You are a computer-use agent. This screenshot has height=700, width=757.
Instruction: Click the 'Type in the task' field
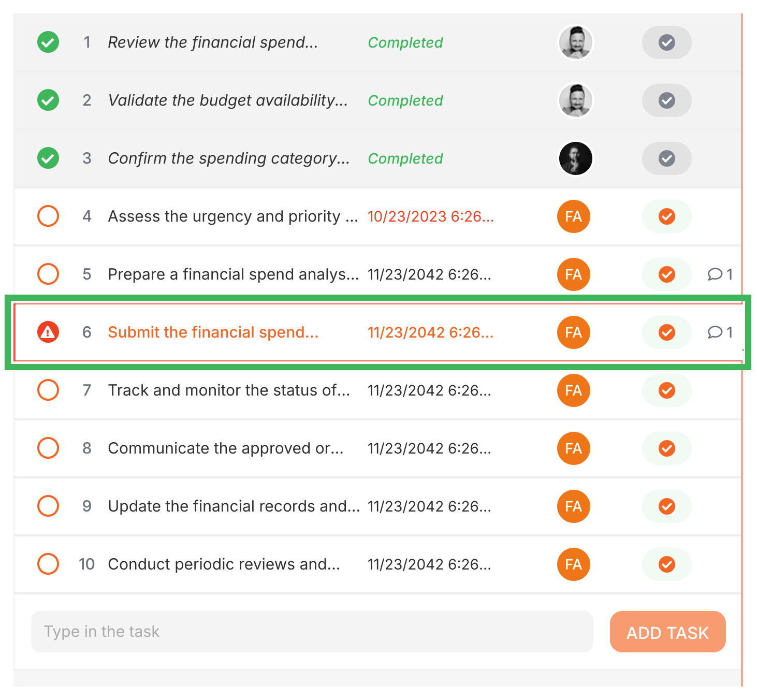[x=311, y=631]
